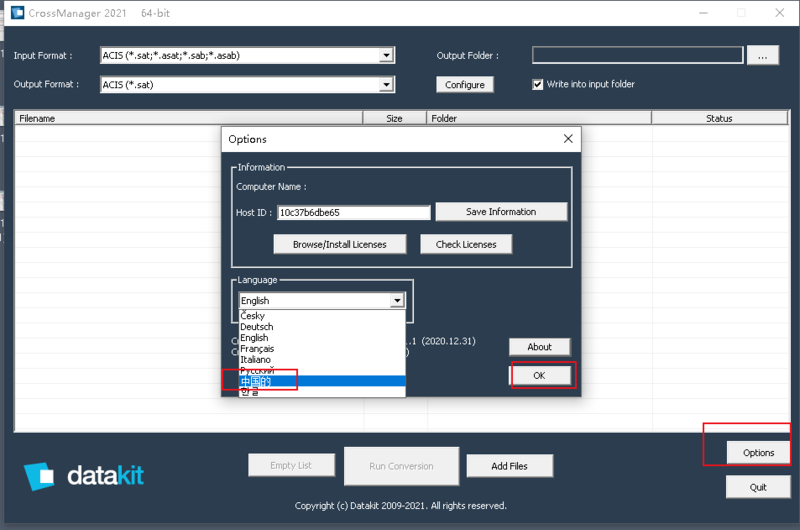Viewport: 800px width, 530px height.
Task: Click the Host ID field
Action: [354, 213]
